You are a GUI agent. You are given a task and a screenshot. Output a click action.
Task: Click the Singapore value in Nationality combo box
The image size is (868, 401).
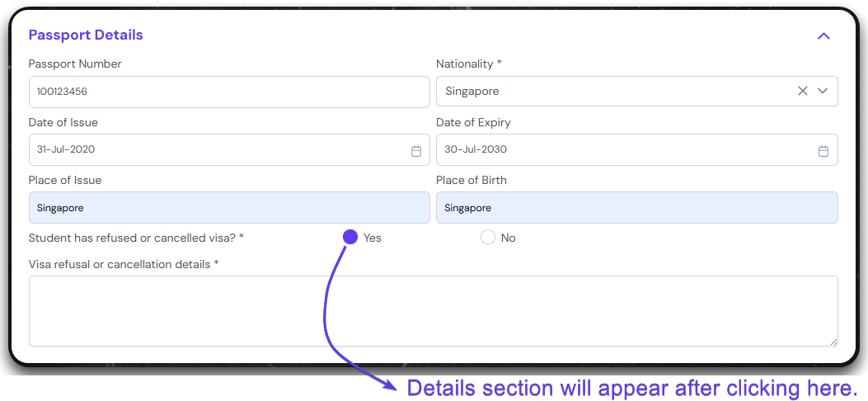pos(472,92)
